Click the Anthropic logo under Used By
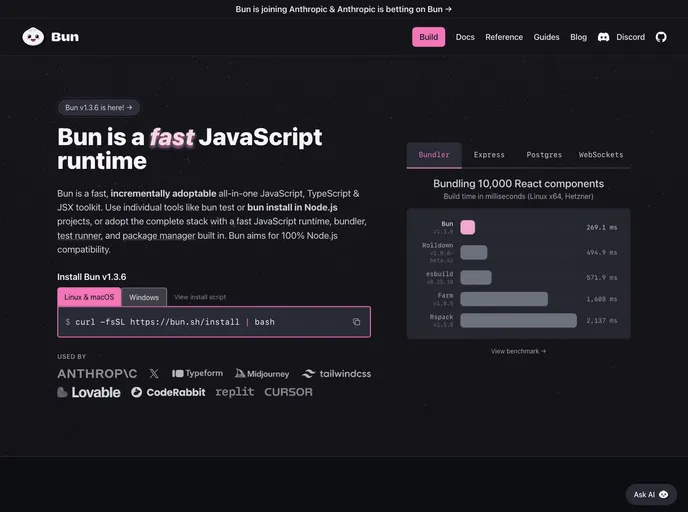The height and width of the screenshot is (512, 688). coord(97,373)
